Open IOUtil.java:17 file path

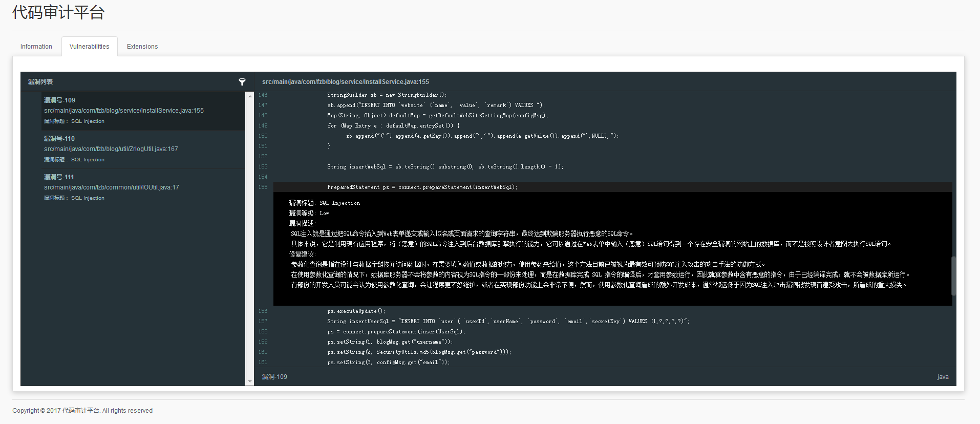[x=112, y=187]
